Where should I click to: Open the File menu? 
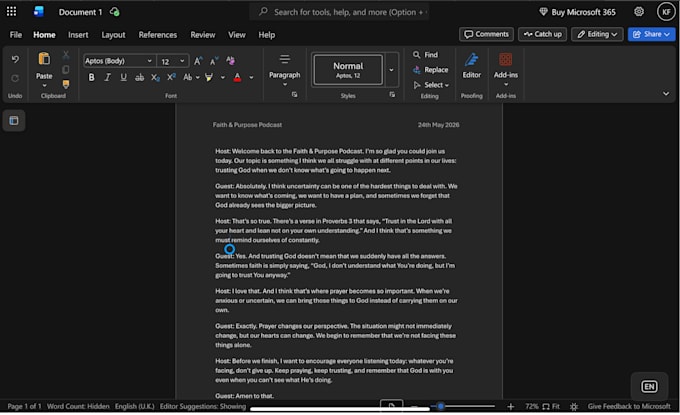(x=16, y=35)
